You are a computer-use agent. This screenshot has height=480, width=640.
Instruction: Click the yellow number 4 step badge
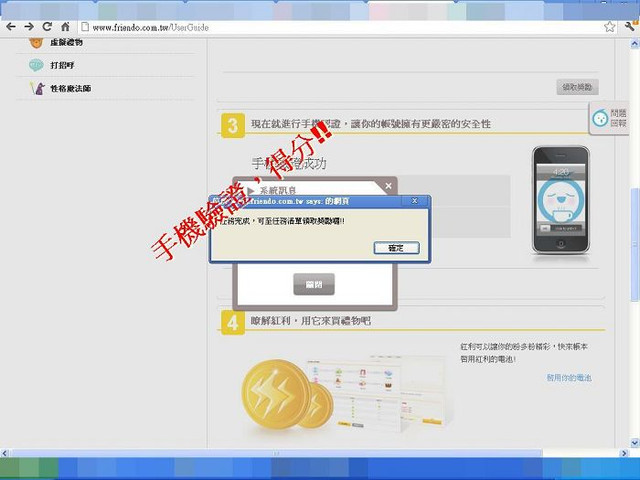(x=233, y=322)
